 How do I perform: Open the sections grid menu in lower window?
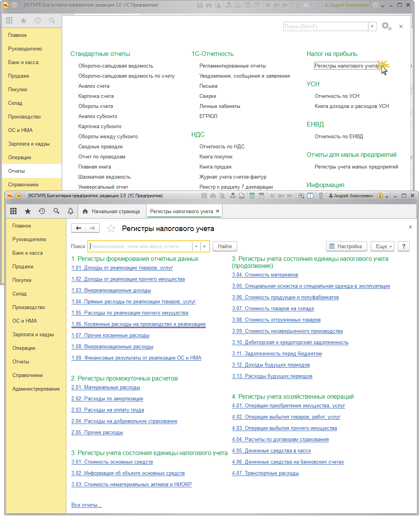point(14,211)
